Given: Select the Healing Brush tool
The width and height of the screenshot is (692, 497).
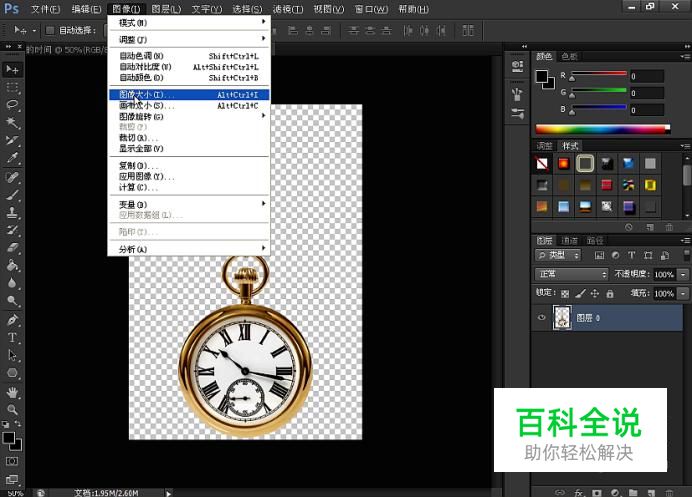Looking at the screenshot, I should (12, 177).
